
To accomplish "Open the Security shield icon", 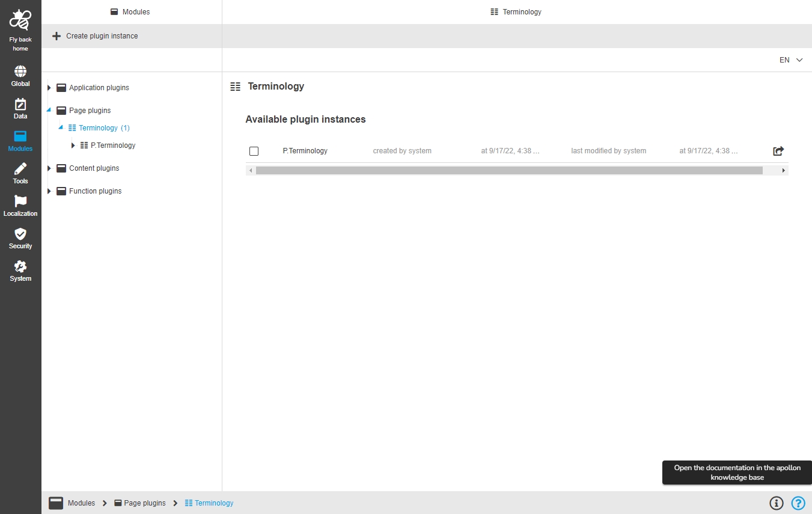I will click(20, 234).
